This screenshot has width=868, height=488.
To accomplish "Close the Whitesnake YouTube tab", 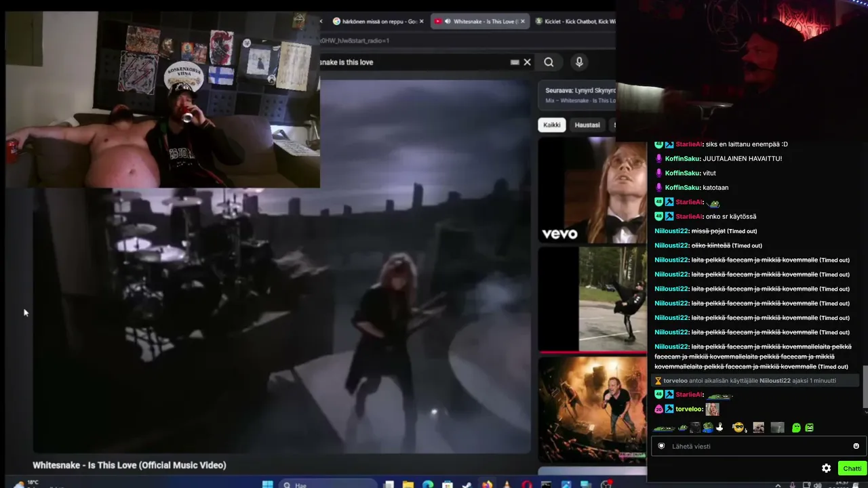I will [x=524, y=22].
